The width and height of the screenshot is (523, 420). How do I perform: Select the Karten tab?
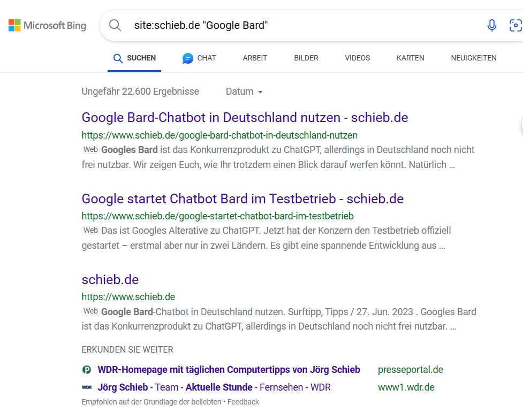click(410, 58)
